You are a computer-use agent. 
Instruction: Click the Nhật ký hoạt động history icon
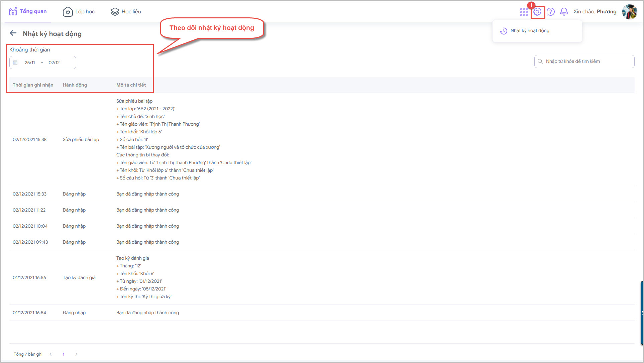point(503,31)
